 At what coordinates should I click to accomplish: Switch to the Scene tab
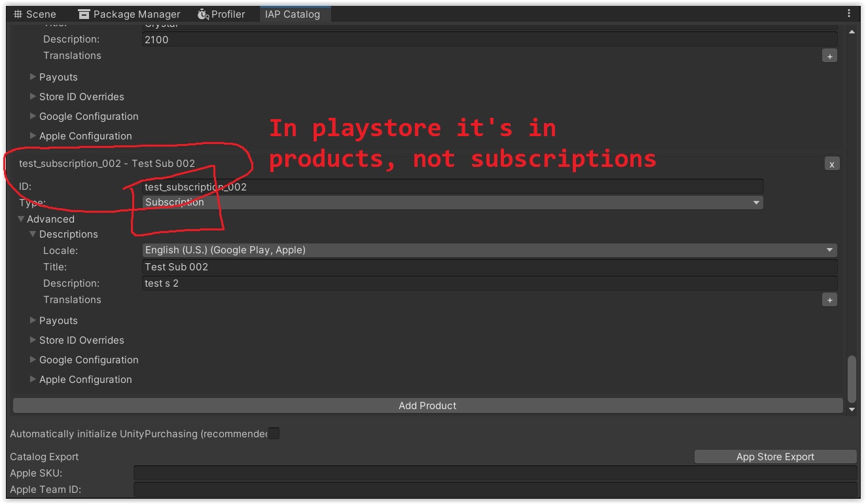coord(35,13)
